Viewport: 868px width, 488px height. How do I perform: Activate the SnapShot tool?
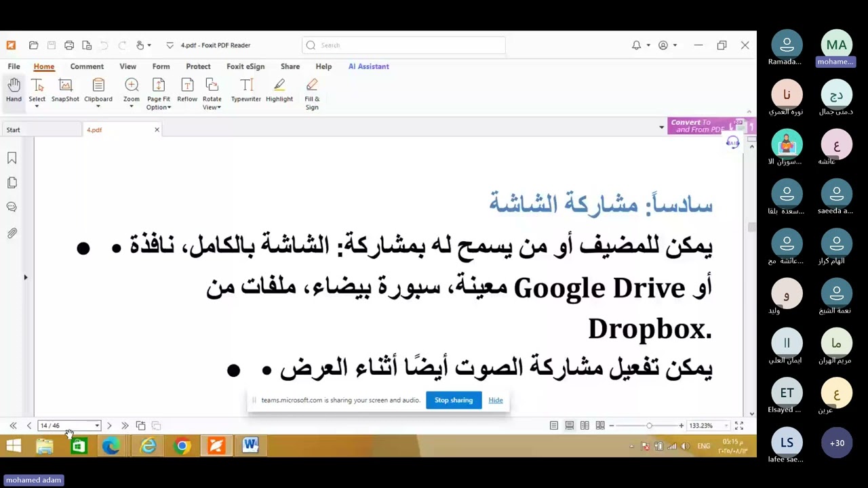tap(65, 89)
